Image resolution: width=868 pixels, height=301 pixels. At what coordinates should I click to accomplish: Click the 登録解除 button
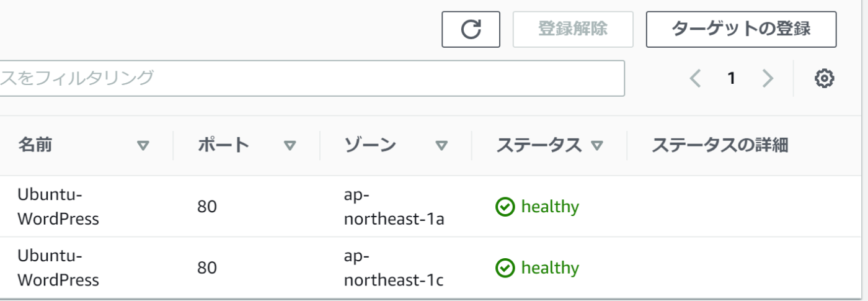click(572, 29)
